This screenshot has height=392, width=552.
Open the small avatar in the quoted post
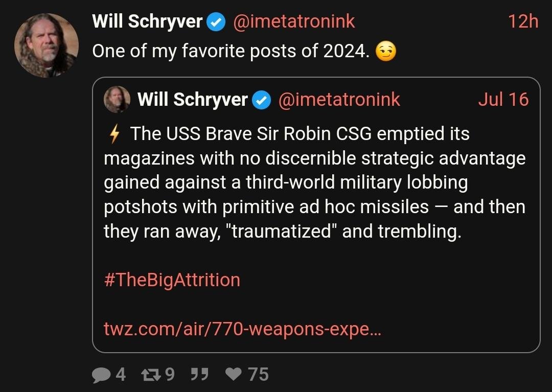point(117,99)
